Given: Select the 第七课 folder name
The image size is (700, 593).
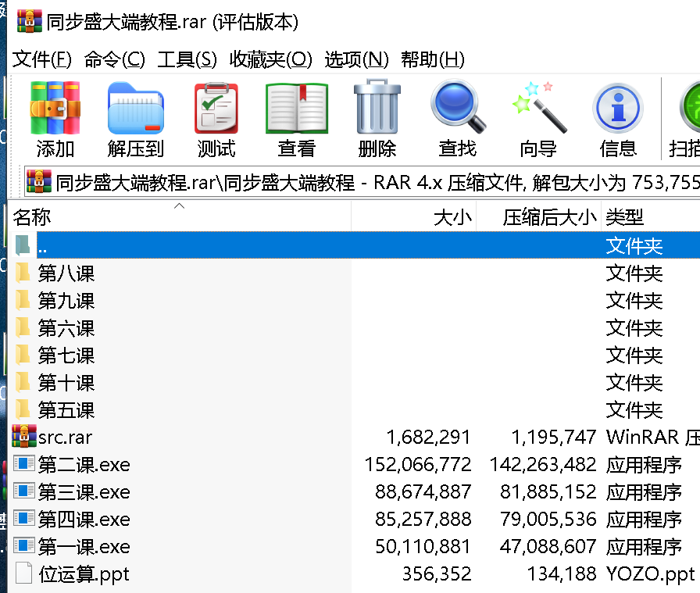Looking at the screenshot, I should tap(66, 355).
